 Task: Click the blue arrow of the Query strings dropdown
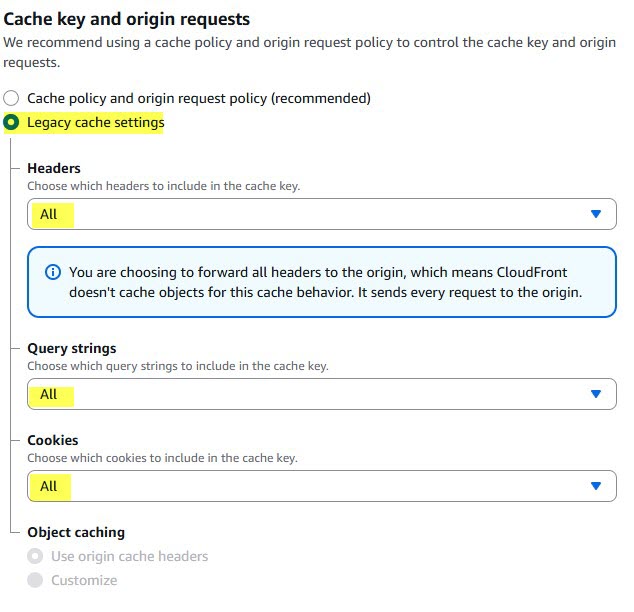coord(596,394)
